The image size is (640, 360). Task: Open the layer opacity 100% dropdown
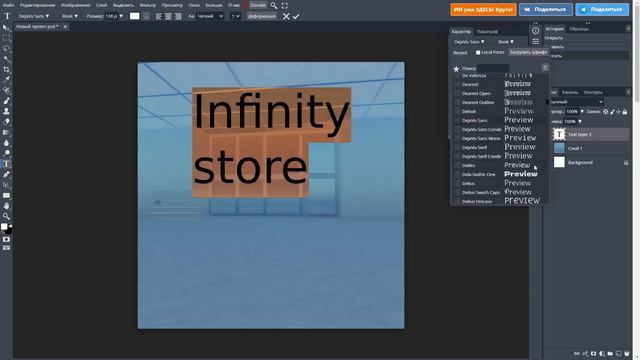(582, 111)
